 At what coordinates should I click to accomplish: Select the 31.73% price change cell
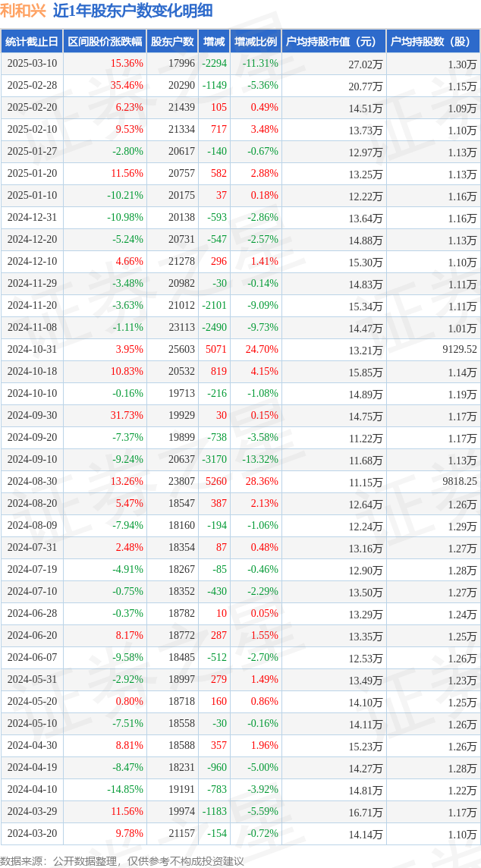coord(105,415)
